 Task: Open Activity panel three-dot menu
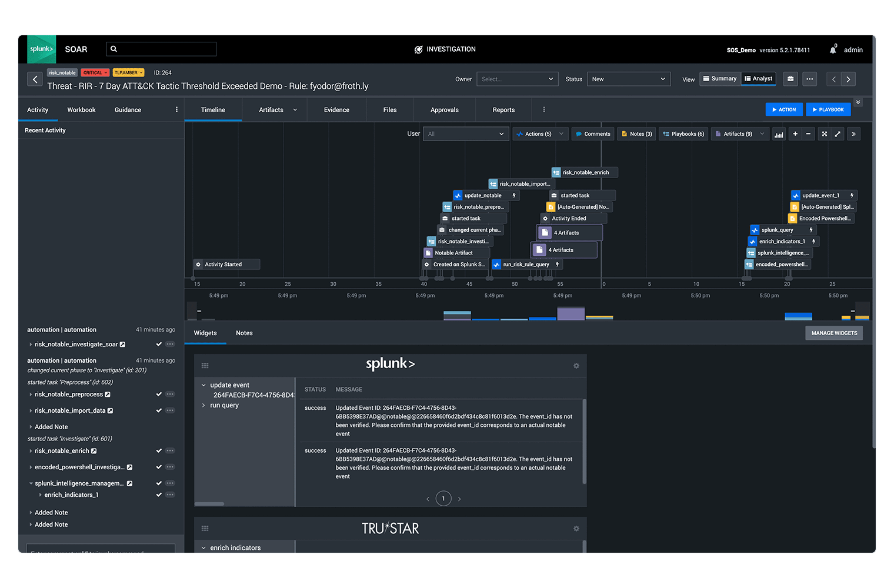pyautogui.click(x=176, y=110)
